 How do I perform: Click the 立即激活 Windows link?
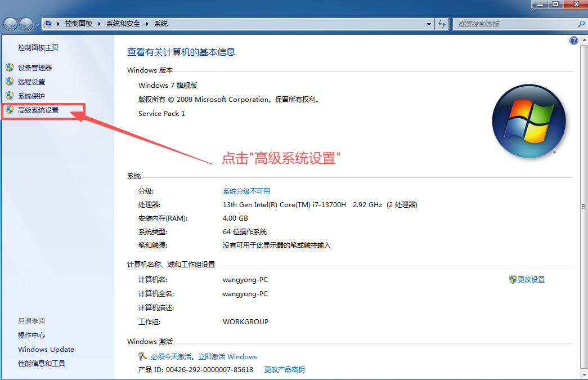pyautogui.click(x=228, y=356)
